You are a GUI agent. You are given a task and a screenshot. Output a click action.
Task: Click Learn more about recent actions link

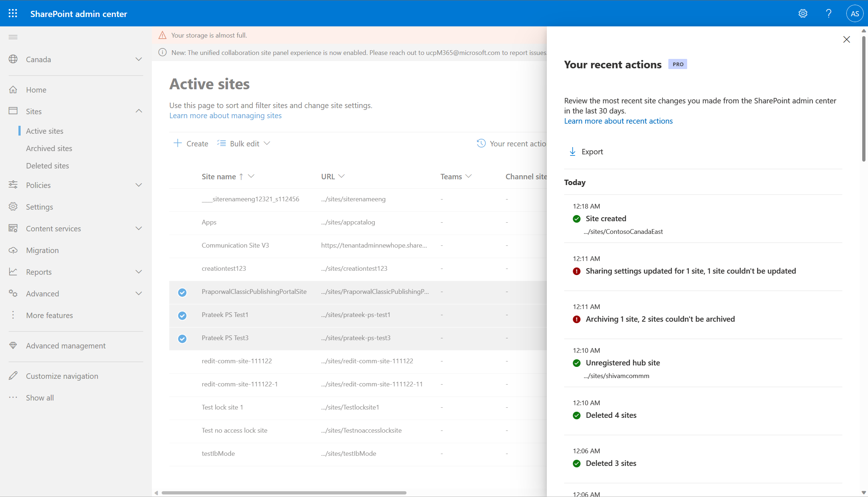coord(619,121)
